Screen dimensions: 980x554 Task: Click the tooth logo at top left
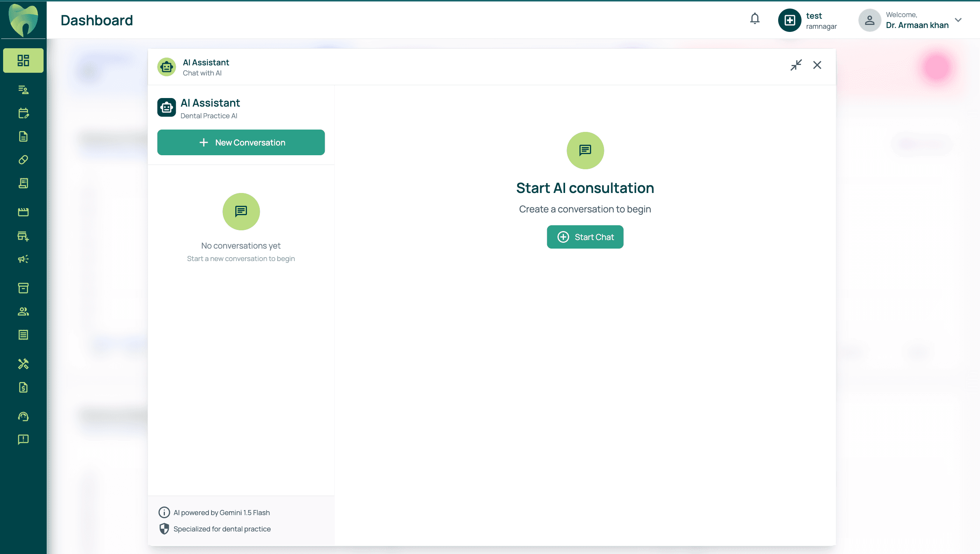23,19
